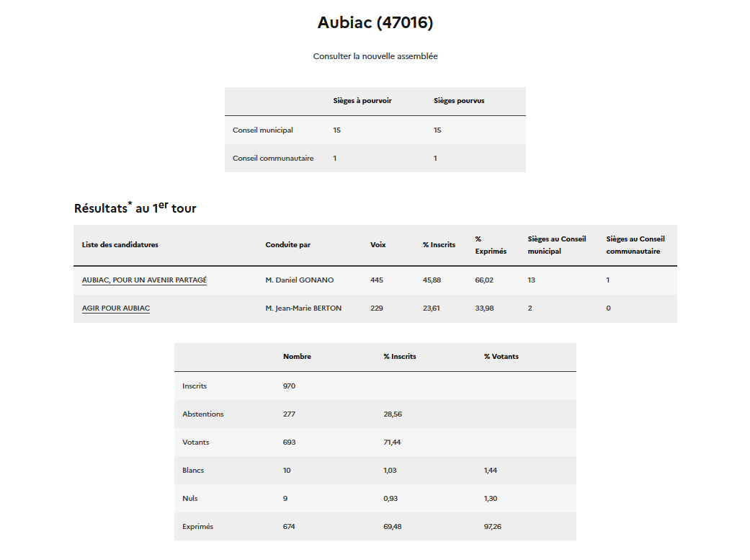Viewport: 750px width, 560px height.
Task: Click the Aubiac (47016) page title
Action: point(375,23)
